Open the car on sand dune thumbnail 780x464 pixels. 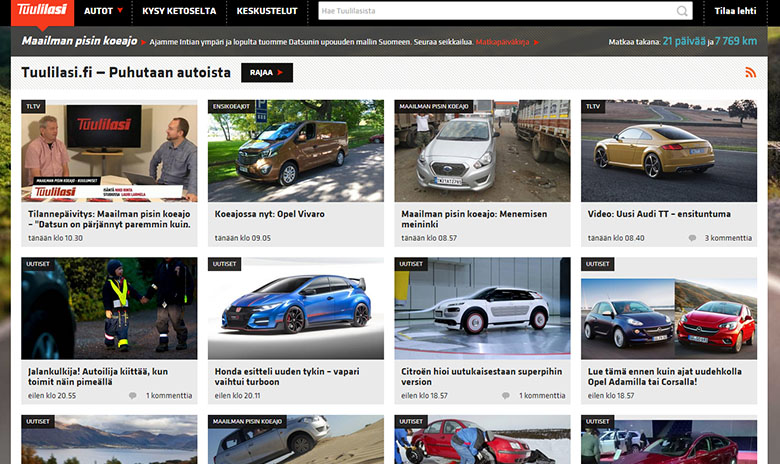coord(295,440)
